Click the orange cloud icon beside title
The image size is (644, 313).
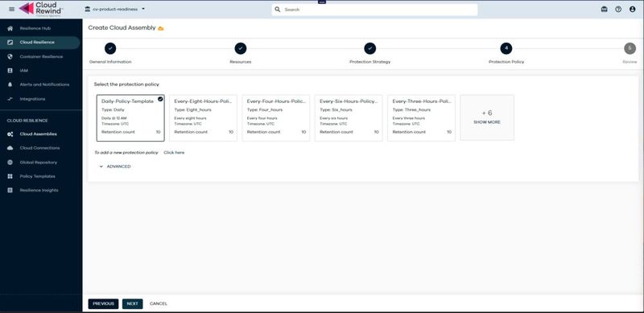point(161,28)
